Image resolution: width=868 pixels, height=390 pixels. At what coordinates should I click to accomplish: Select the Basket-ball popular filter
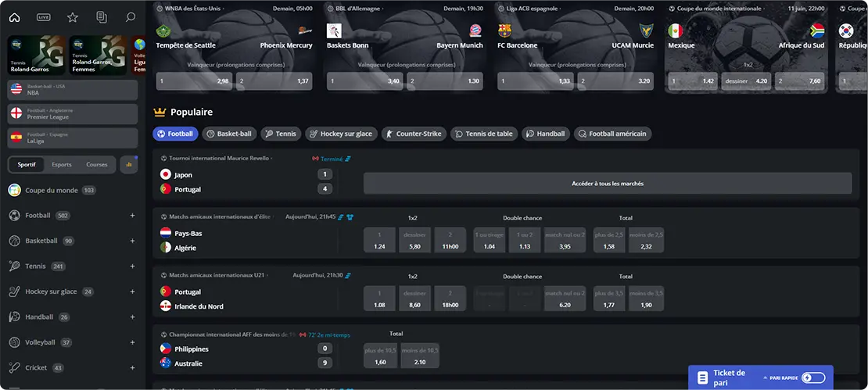[x=229, y=134]
